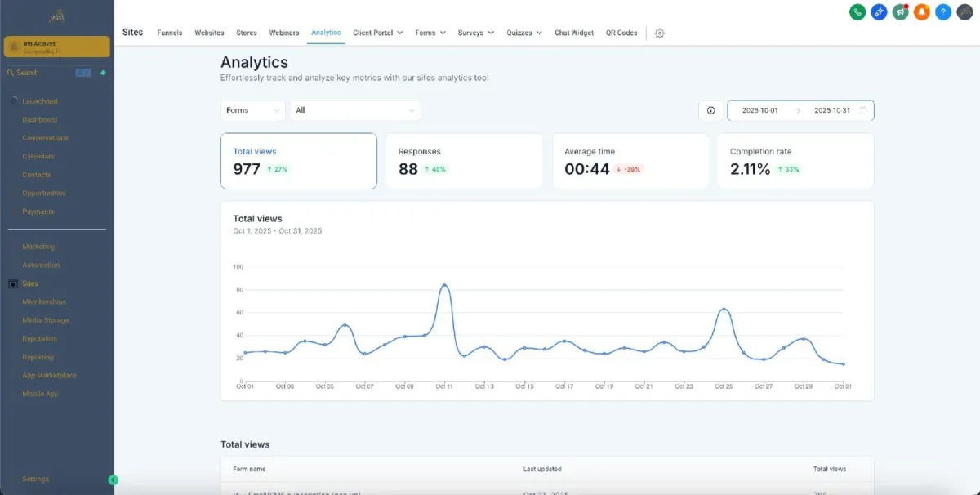Click the Launchpad icon in the sidebar
The image size is (980, 495).
click(x=14, y=100)
